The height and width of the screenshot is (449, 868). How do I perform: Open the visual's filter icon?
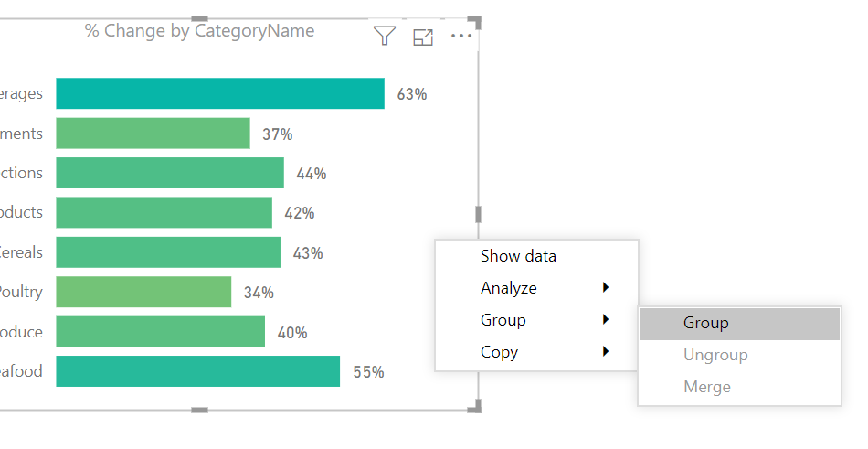384,36
